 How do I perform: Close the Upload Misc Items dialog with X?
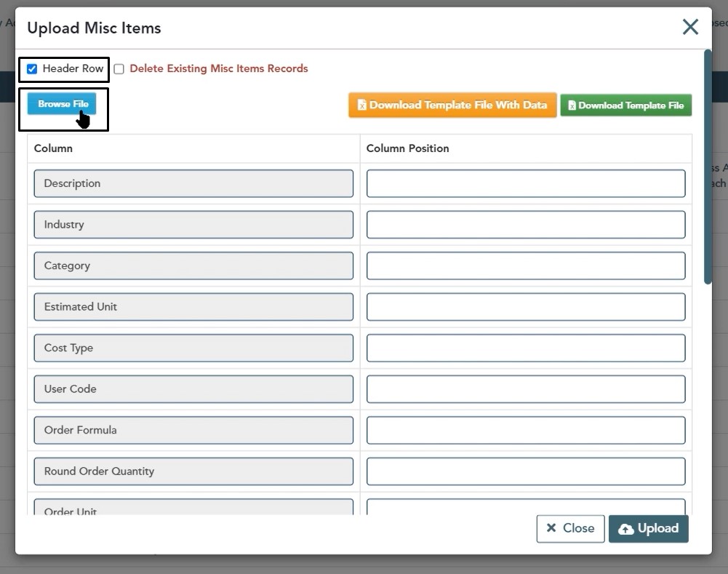[689, 28]
